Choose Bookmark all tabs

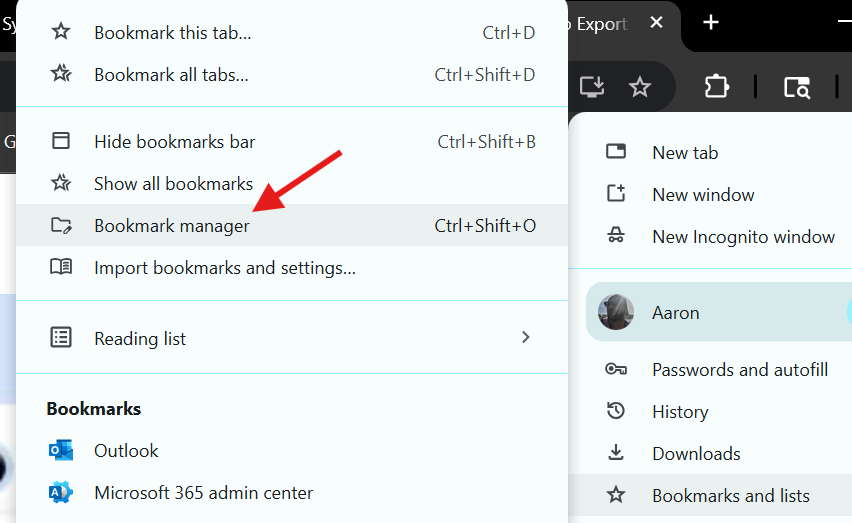[171, 75]
